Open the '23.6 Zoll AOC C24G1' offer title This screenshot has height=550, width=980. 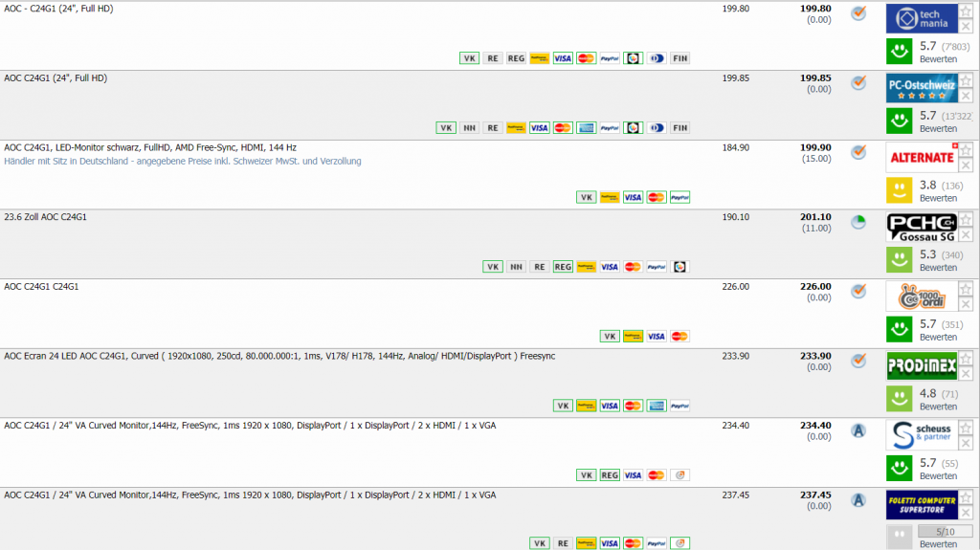point(45,217)
